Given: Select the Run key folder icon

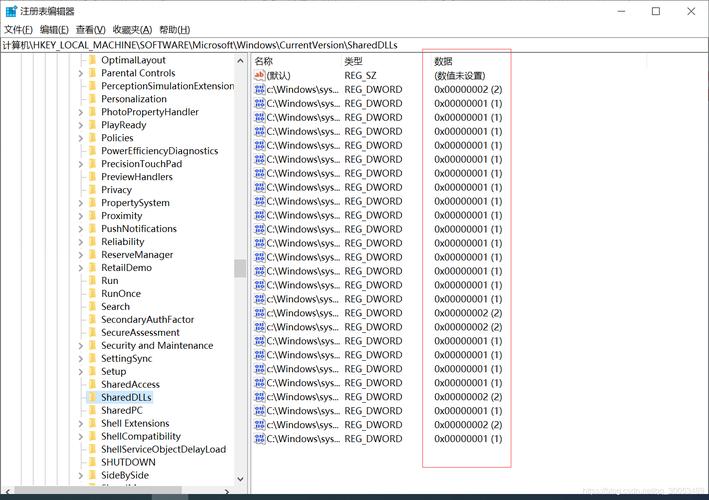Looking at the screenshot, I should [x=93, y=281].
